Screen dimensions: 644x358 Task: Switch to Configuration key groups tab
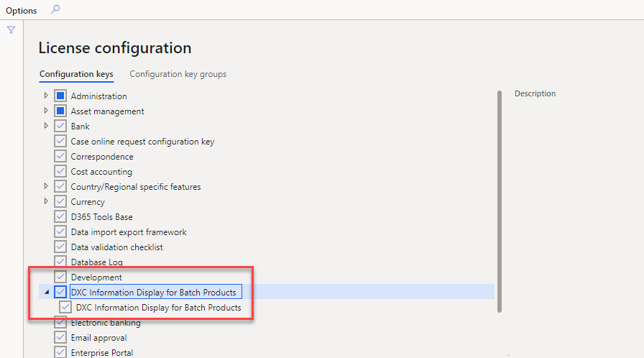(x=178, y=74)
